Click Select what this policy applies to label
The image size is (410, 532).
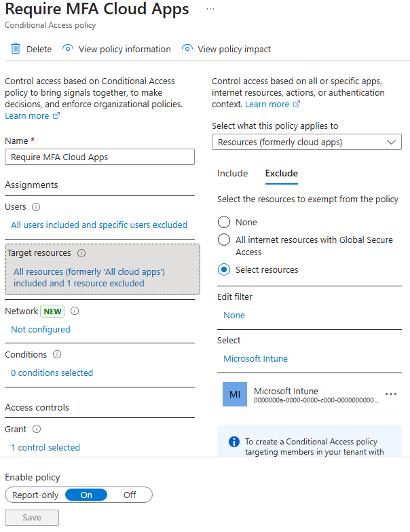pos(275,126)
